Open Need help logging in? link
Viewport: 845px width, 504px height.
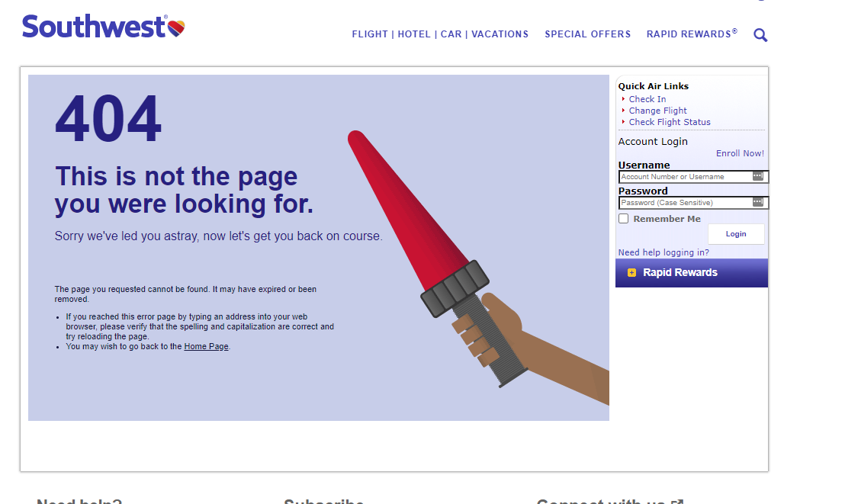coord(663,252)
